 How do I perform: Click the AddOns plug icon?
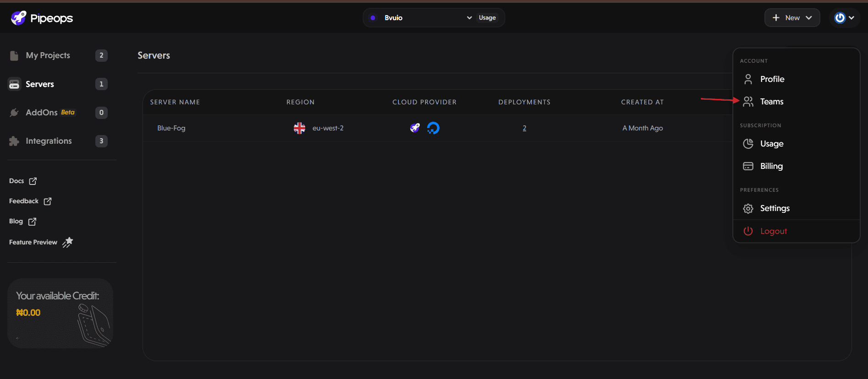coord(14,113)
